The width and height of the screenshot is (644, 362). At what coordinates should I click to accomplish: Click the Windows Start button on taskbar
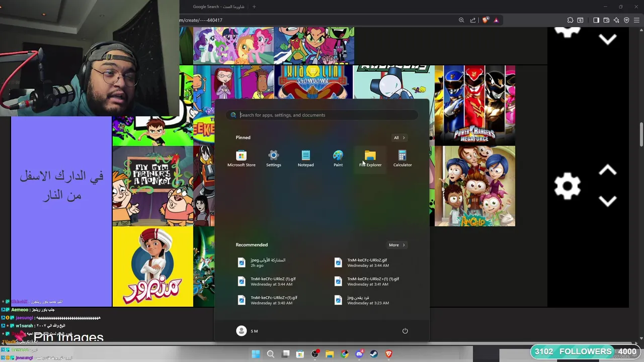256,354
